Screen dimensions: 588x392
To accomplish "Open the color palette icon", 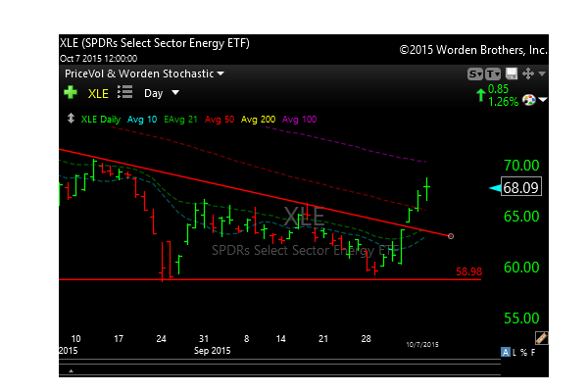I will tap(528, 99).
